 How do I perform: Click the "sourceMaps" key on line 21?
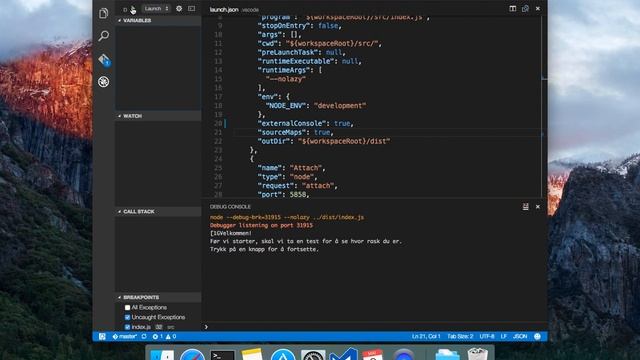point(282,132)
